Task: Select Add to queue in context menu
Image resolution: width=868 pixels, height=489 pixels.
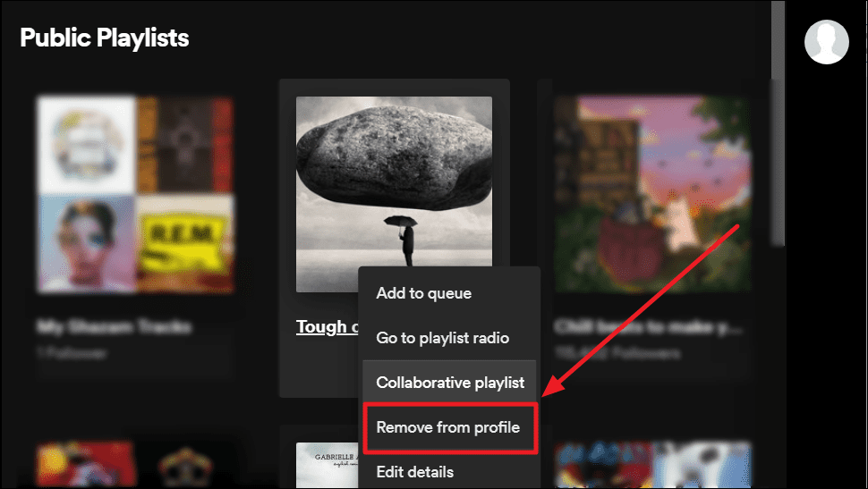Action: pos(449,293)
